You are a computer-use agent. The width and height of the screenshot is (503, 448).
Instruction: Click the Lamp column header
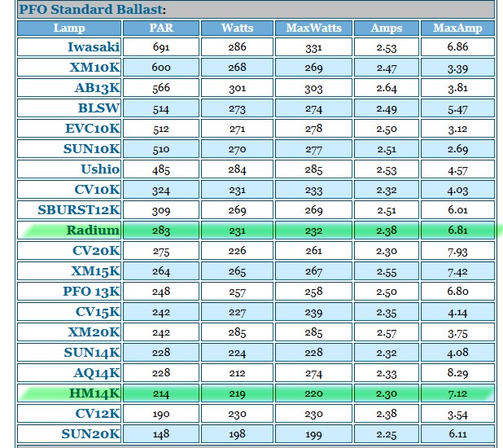click(69, 28)
